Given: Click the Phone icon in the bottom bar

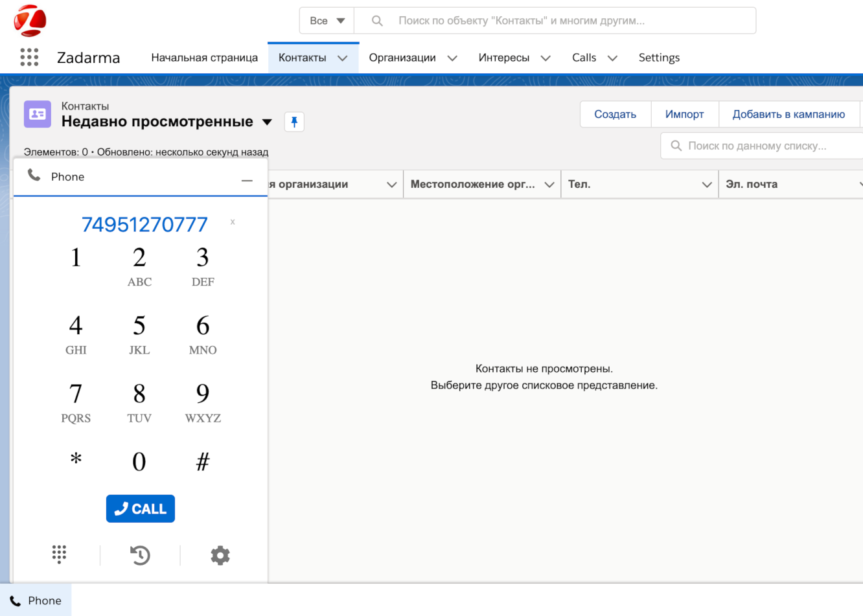Looking at the screenshot, I should pyautogui.click(x=14, y=600).
